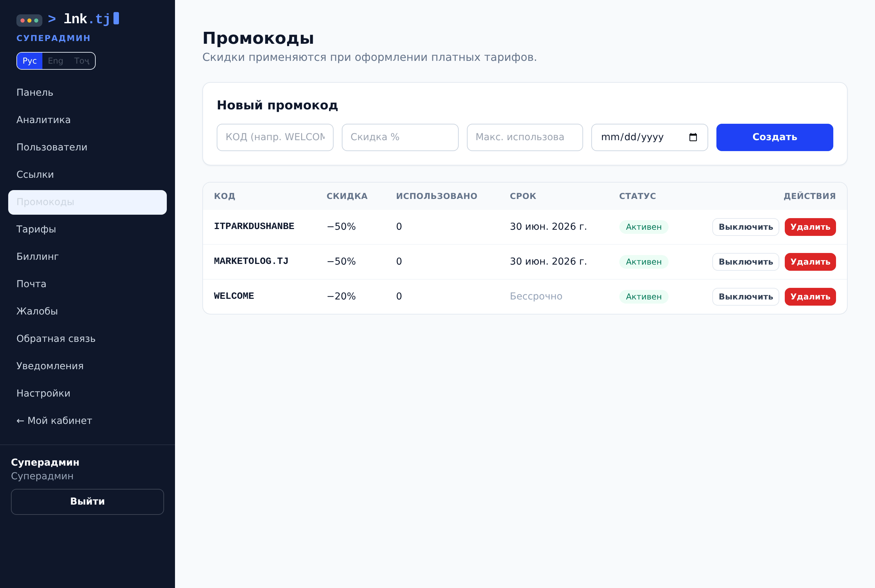Screen dimensions: 875x588
Task: Open Настройки in the sidebar
Action: click(x=87, y=394)
